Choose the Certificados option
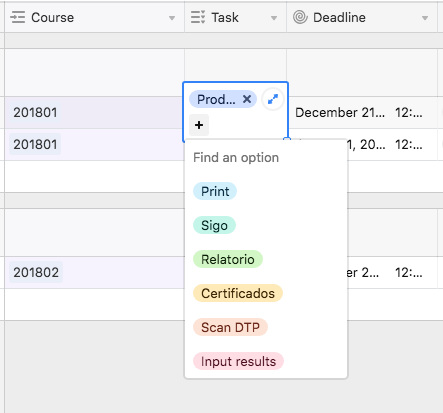The width and height of the screenshot is (443, 413). pyautogui.click(x=238, y=293)
